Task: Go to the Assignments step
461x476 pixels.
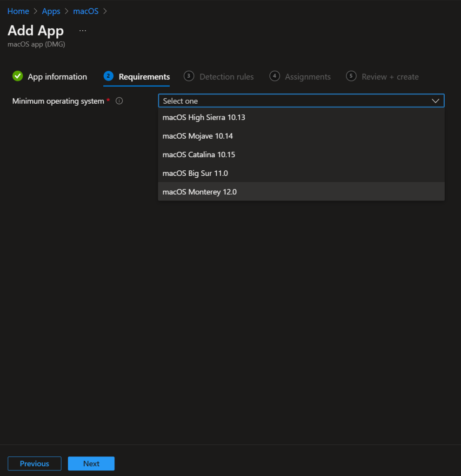Action: tap(308, 77)
